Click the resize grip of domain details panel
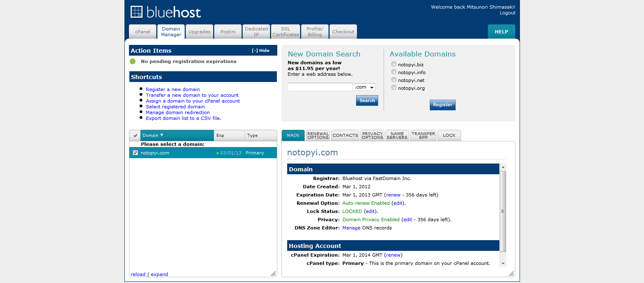644x283 pixels. tap(511, 274)
